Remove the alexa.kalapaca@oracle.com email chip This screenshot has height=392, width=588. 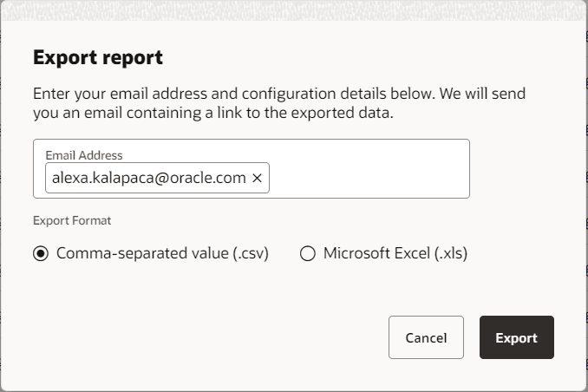257,178
